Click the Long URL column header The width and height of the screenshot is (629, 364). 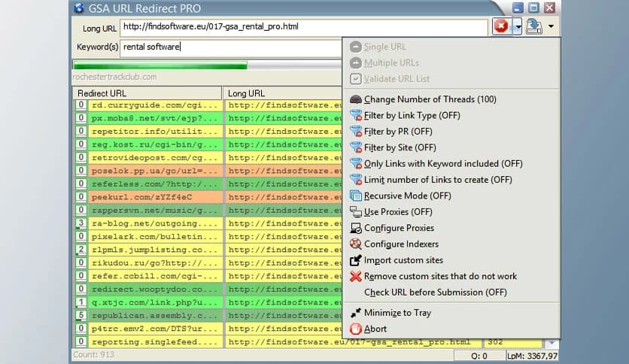click(x=282, y=93)
